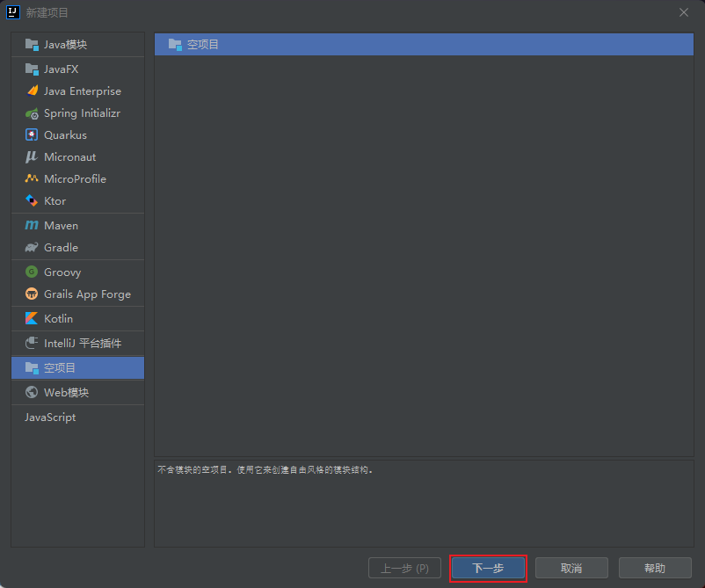Close the 新建项目 dialog
Viewport: 705px width, 588px height.
coord(684,12)
